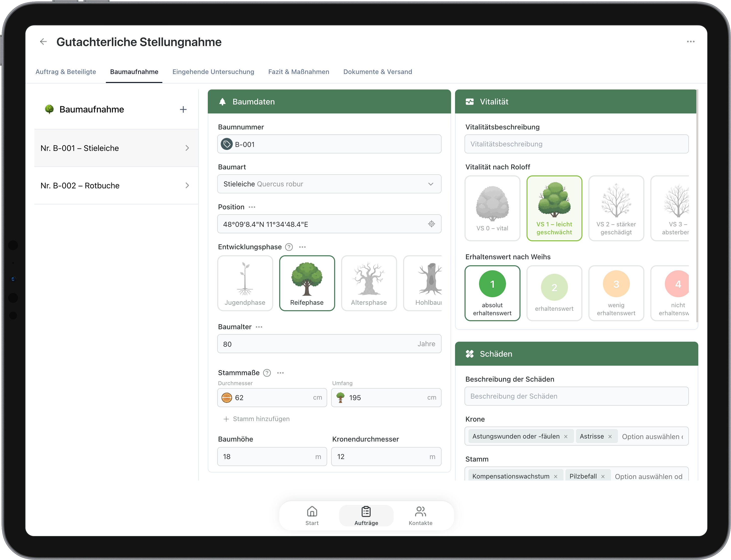Open the Dokumente & Versand tab
This screenshot has width=731, height=560.
[x=378, y=71]
